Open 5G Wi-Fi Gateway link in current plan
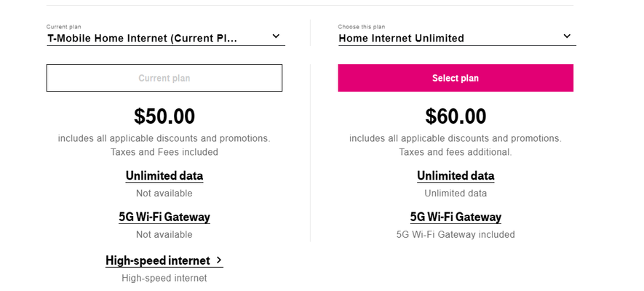Viewport: 644px width, 291px height. [164, 217]
